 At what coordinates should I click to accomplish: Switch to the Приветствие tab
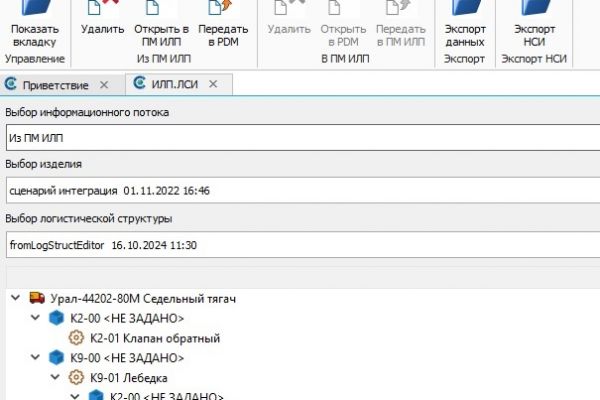(55, 85)
